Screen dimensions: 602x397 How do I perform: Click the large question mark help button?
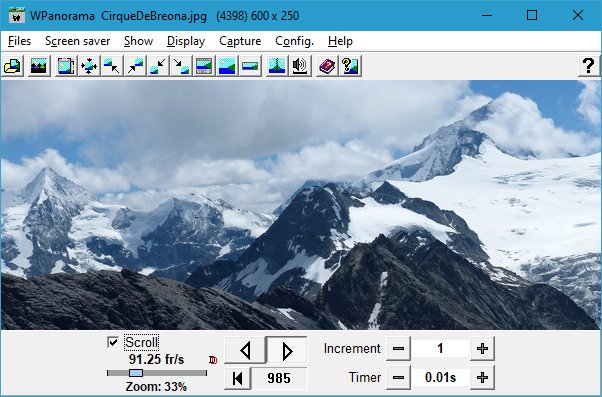589,66
